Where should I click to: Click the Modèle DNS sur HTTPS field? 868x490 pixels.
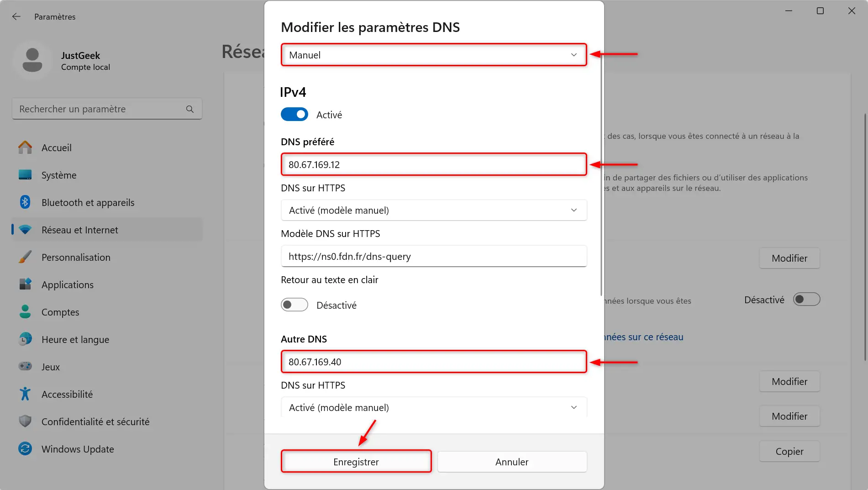(434, 256)
